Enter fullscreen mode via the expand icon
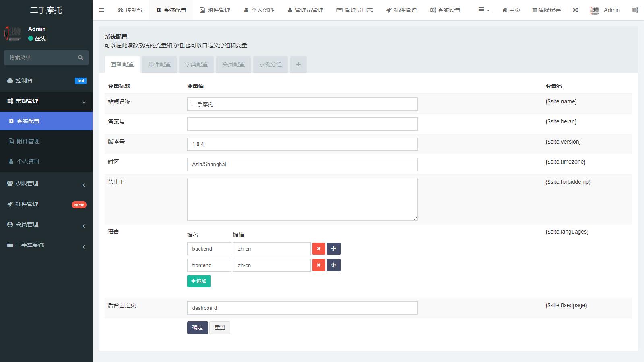Image resolution: width=644 pixels, height=362 pixels. pos(575,10)
